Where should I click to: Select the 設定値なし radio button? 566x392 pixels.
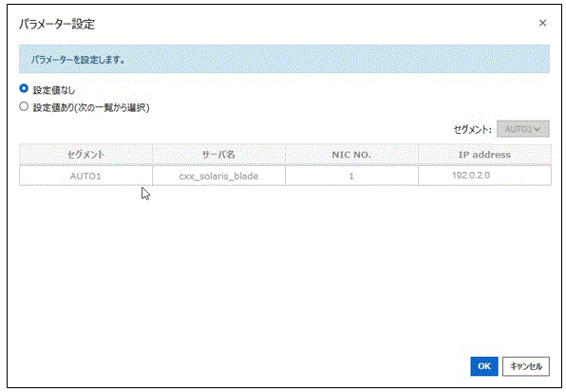[x=24, y=88]
